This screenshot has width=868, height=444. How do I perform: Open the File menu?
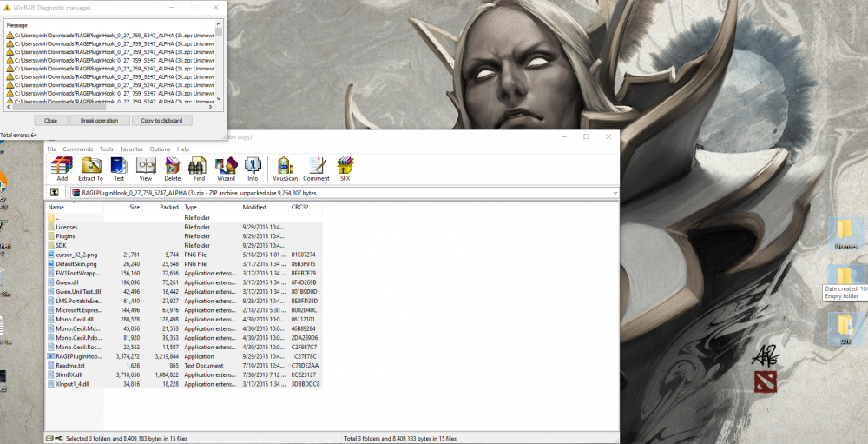pos(51,149)
